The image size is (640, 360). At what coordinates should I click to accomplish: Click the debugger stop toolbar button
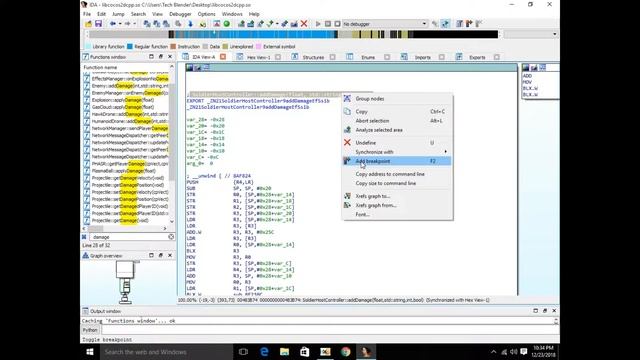(x=337, y=24)
